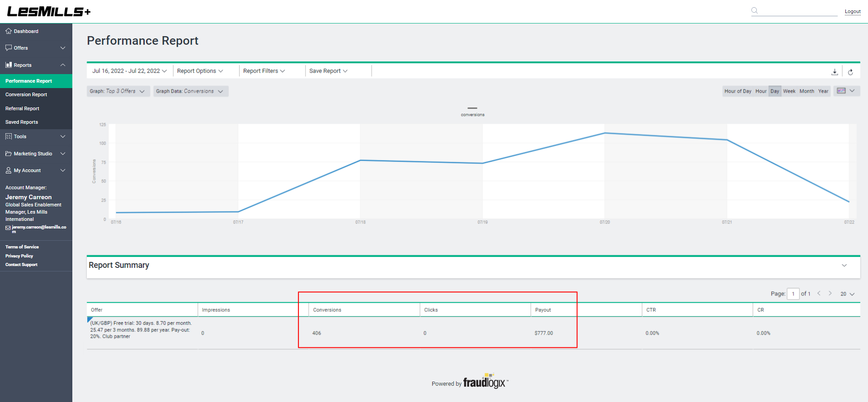Sort by the Payout column header
Viewport: 868px width, 402px height.
tap(543, 310)
